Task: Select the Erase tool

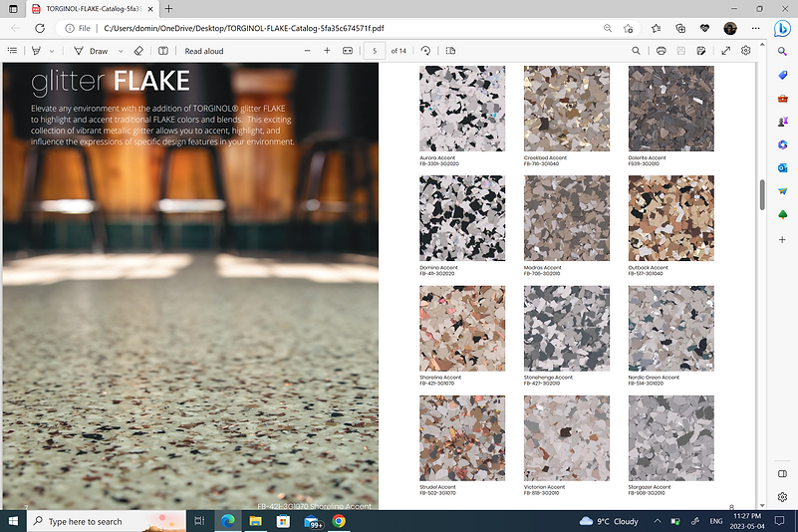Action: 138,51
